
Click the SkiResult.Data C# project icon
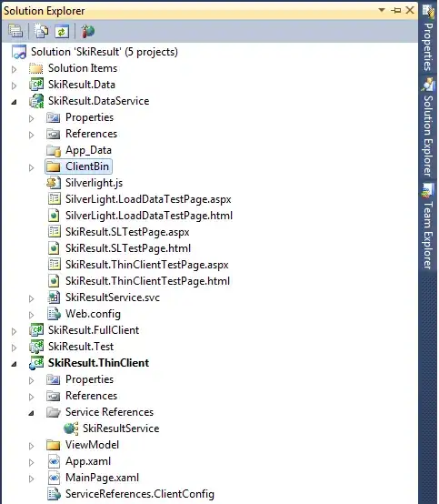click(x=36, y=85)
